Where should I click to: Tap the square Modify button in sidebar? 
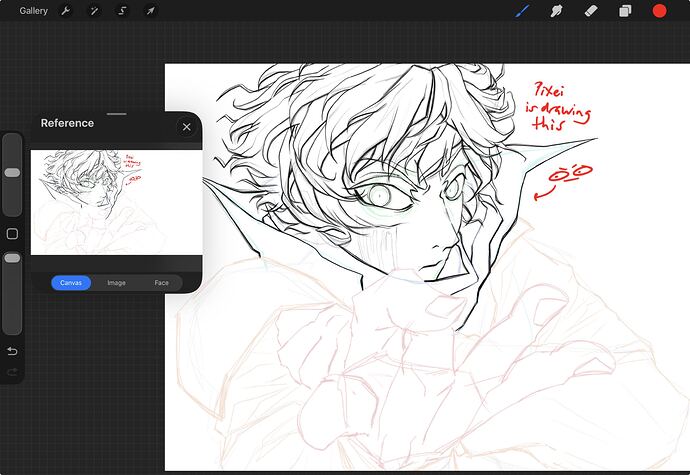[12, 234]
